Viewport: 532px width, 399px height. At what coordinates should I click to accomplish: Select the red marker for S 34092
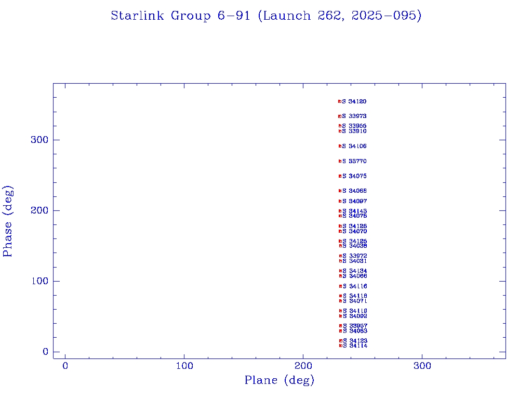340,316
